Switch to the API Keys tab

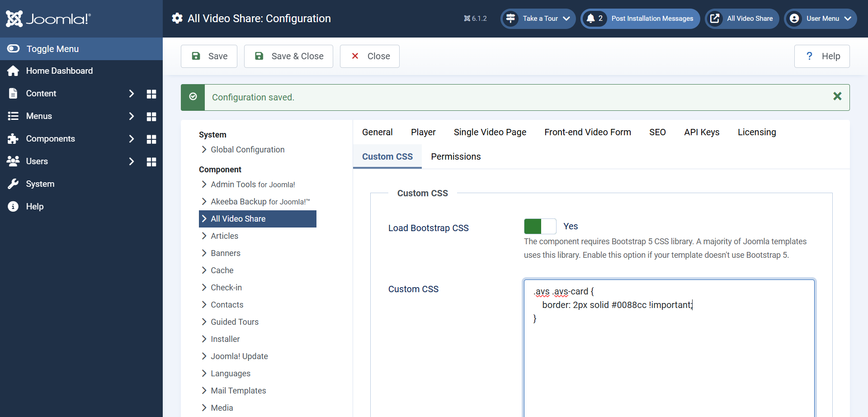(702, 132)
